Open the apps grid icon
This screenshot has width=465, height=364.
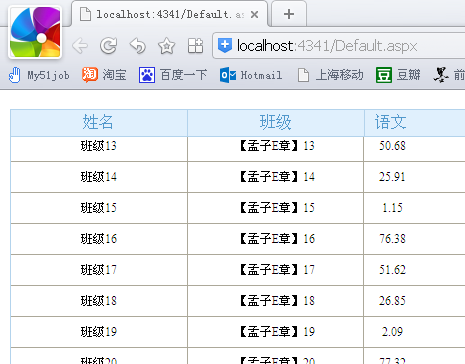coord(195,46)
